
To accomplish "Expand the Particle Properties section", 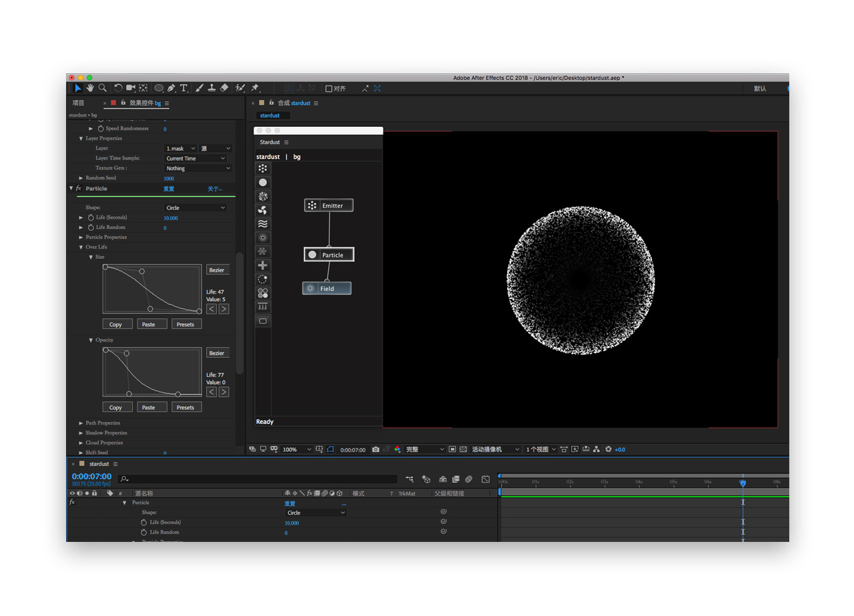I will (x=81, y=237).
